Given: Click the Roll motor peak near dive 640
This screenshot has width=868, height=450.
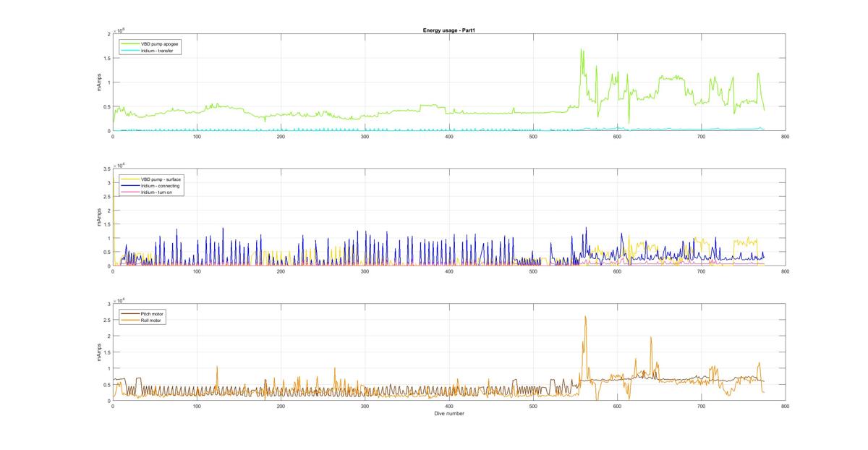Looking at the screenshot, I should pyautogui.click(x=651, y=337).
